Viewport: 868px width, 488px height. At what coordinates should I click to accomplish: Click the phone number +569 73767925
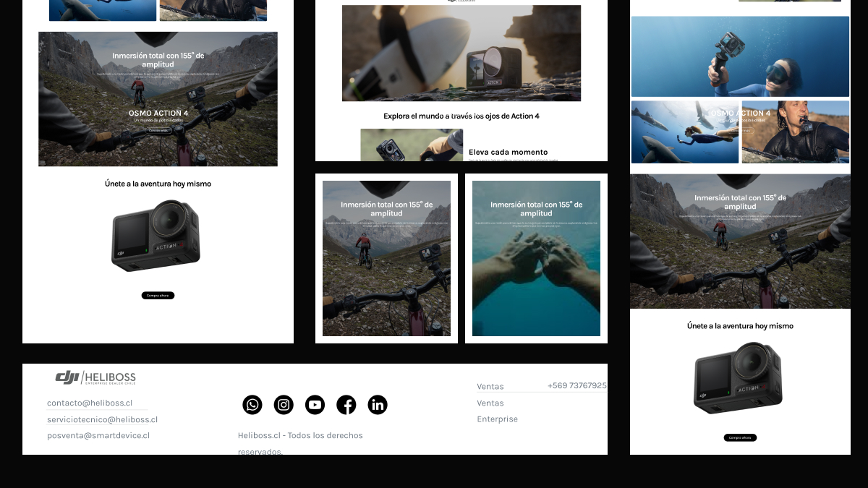[x=577, y=385]
